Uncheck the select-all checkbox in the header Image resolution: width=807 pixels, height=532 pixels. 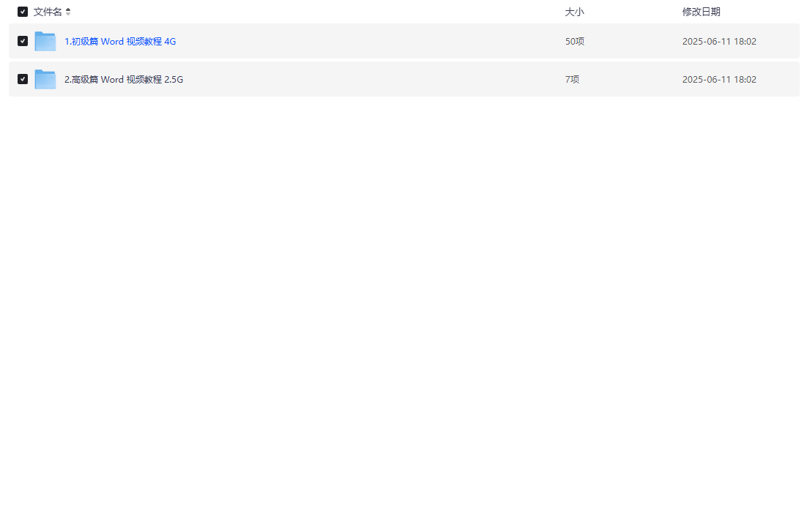23,12
